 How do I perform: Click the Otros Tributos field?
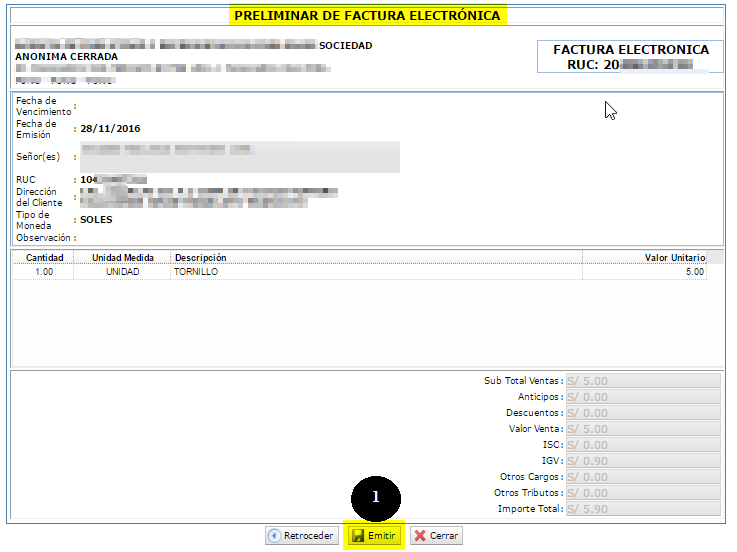click(642, 493)
